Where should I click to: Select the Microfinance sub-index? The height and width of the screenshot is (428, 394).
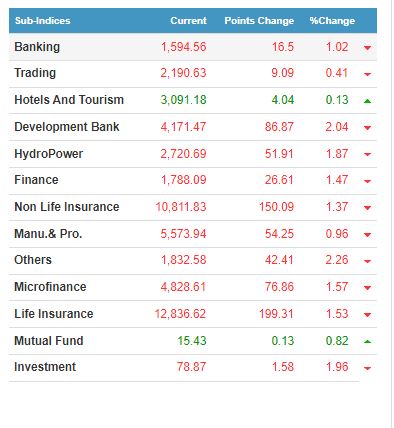[x=50, y=287]
